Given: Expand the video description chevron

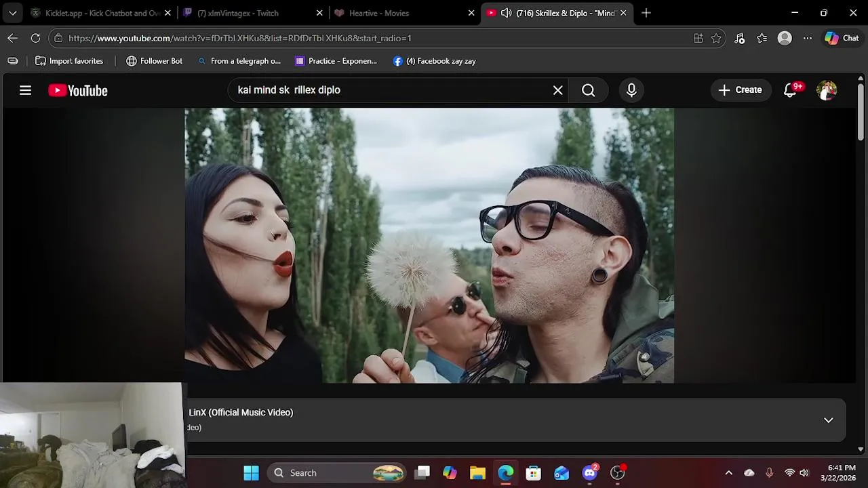Looking at the screenshot, I should [828, 420].
